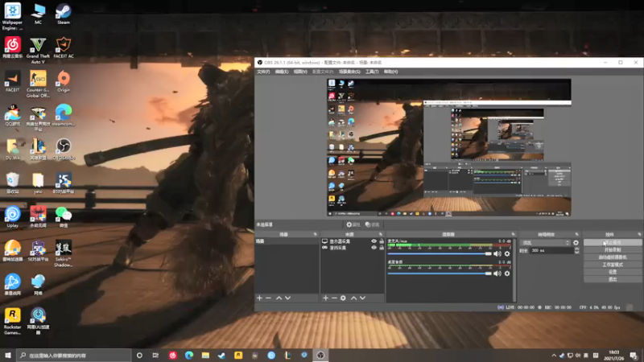This screenshot has width=644, height=362.
Task: Toggle lock on game capture source
Action: tap(381, 248)
